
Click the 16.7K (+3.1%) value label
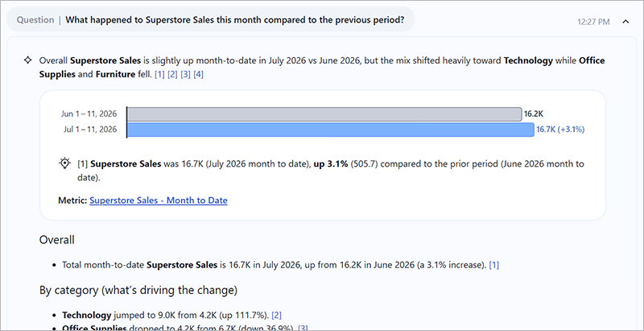click(x=560, y=130)
